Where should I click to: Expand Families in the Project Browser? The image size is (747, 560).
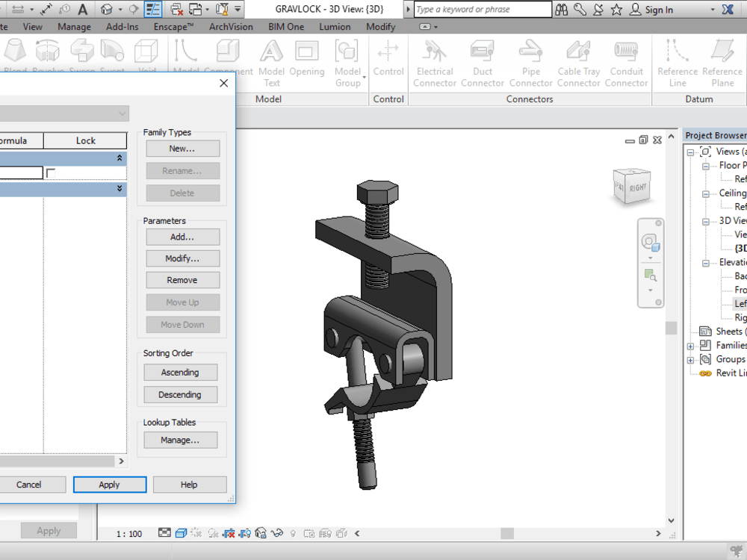(690, 346)
